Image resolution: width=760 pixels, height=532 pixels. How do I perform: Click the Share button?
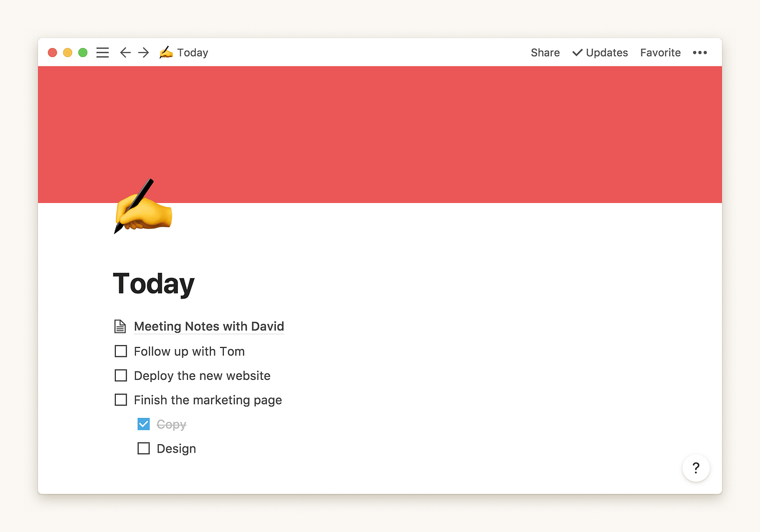pyautogui.click(x=545, y=53)
